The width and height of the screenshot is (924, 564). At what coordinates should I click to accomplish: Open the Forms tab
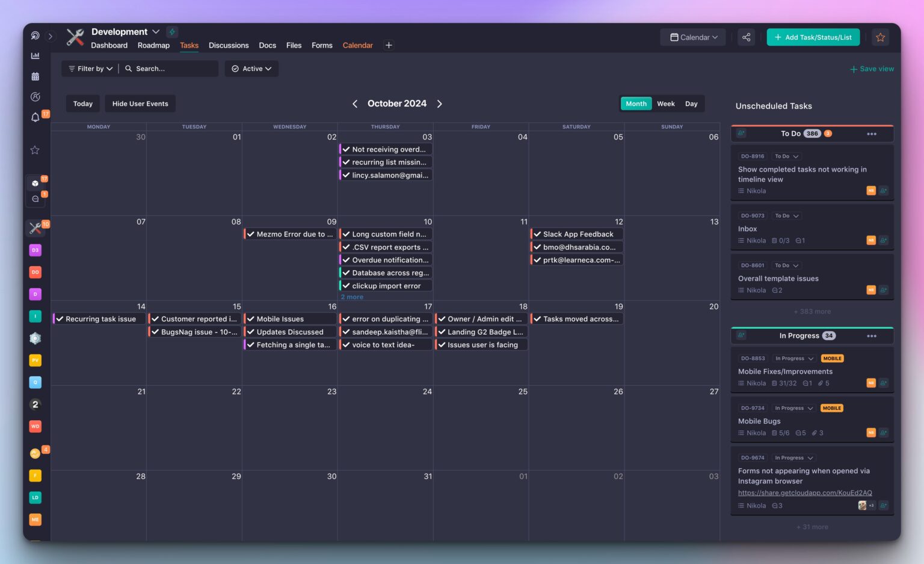[x=322, y=45]
